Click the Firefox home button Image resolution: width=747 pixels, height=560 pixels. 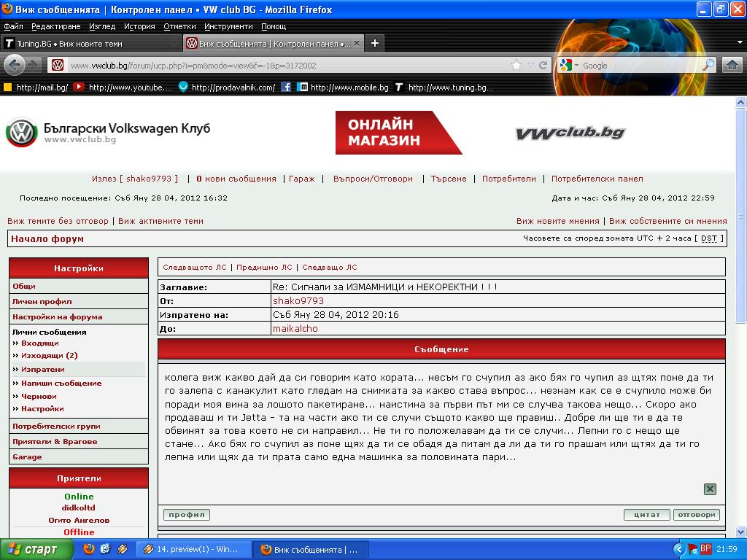[x=732, y=66]
